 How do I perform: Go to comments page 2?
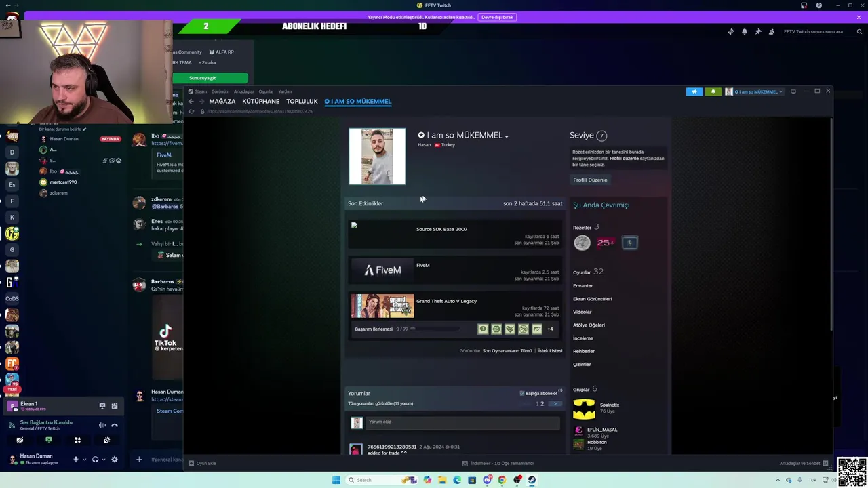542,404
